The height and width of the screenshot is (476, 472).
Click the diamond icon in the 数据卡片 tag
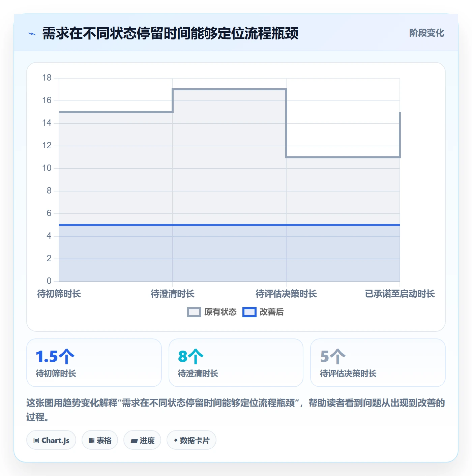tap(176, 440)
